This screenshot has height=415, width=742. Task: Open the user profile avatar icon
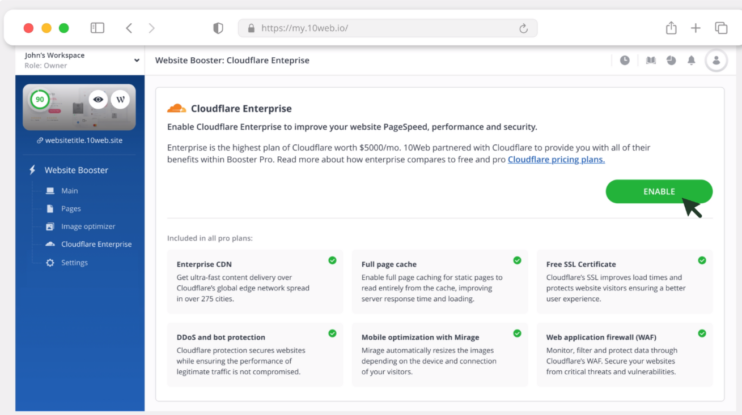click(x=716, y=61)
